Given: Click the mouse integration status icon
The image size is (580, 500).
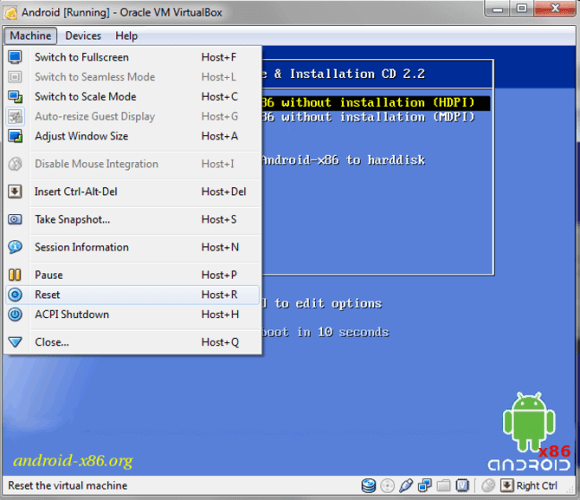Looking at the screenshot, I should tap(488, 486).
